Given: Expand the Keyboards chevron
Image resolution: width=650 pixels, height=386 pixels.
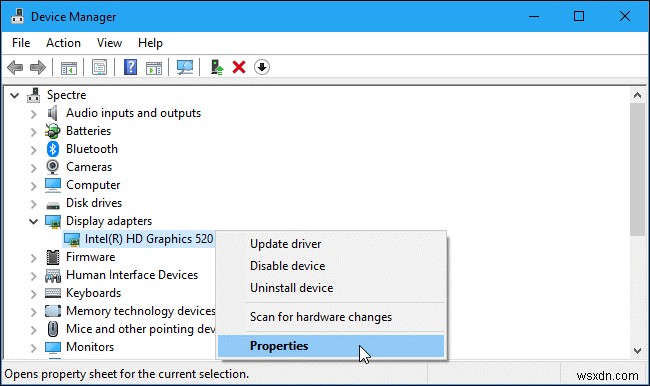Looking at the screenshot, I should pos(34,294).
